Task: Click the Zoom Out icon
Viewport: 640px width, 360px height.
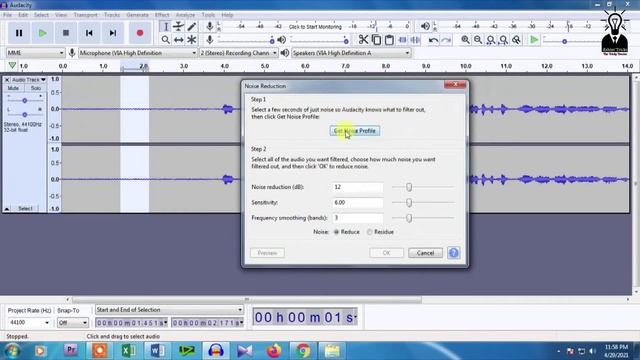Action: [478, 40]
